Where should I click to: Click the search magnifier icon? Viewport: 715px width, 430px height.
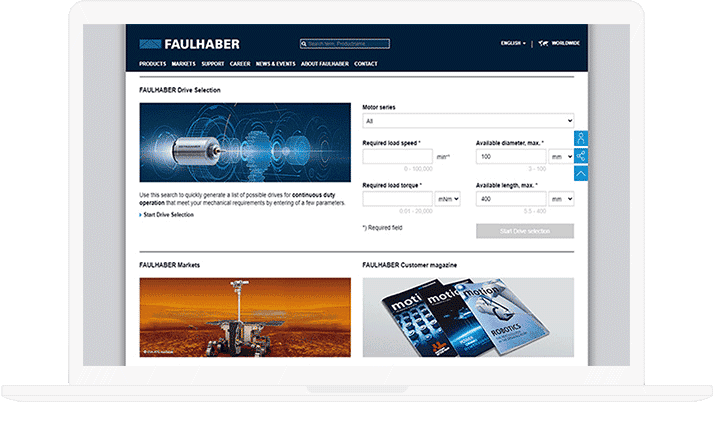(304, 44)
